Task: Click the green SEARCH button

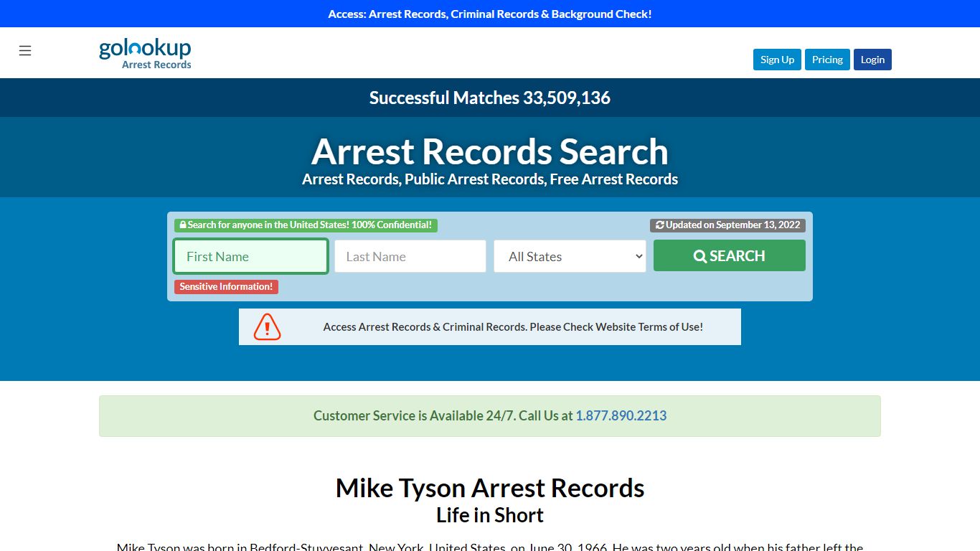Action: 729,255
